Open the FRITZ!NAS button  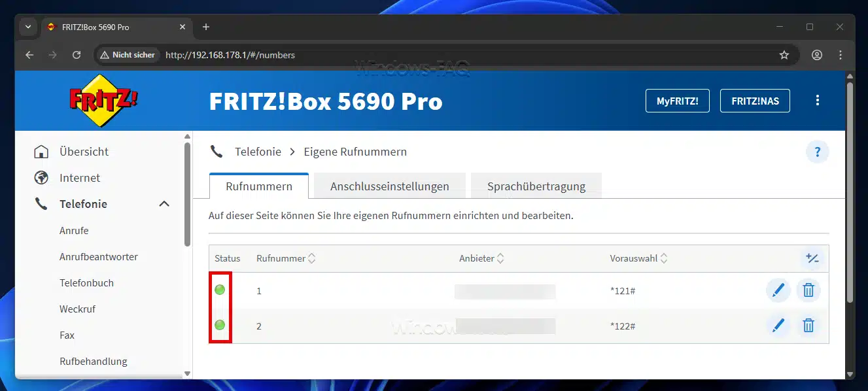point(754,101)
